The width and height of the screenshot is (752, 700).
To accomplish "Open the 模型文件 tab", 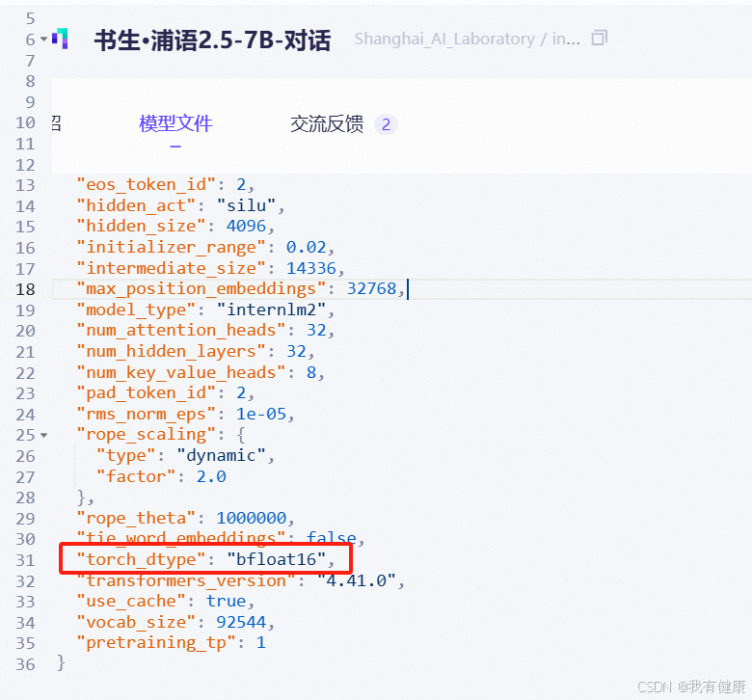I will pyautogui.click(x=175, y=123).
